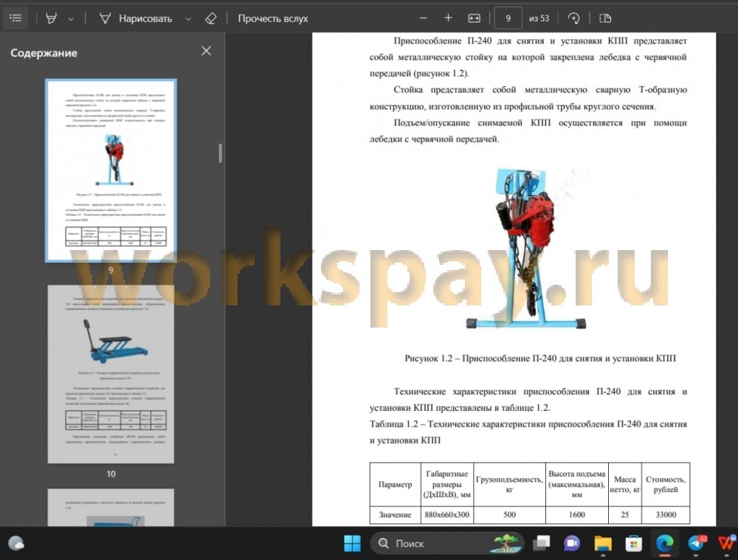Open the page view layout icon
Screen dimensions: 738x560
point(605,18)
